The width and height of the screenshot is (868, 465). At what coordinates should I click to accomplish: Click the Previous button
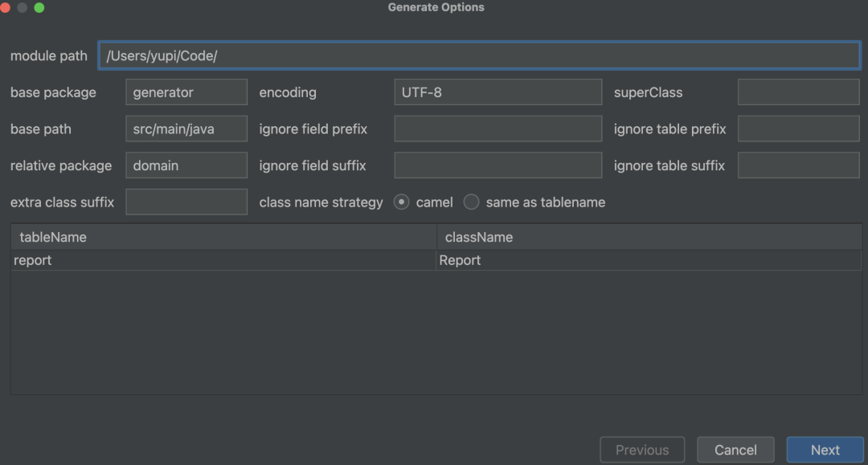point(641,450)
